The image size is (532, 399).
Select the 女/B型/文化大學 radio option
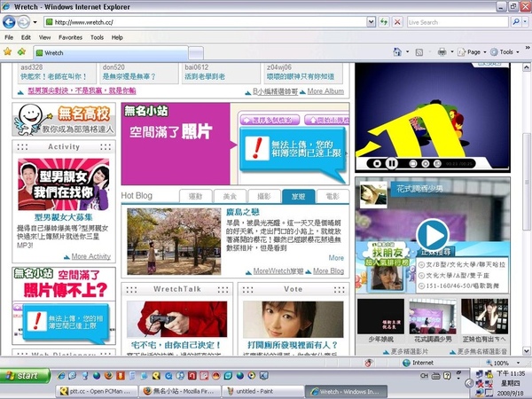[x=421, y=264]
